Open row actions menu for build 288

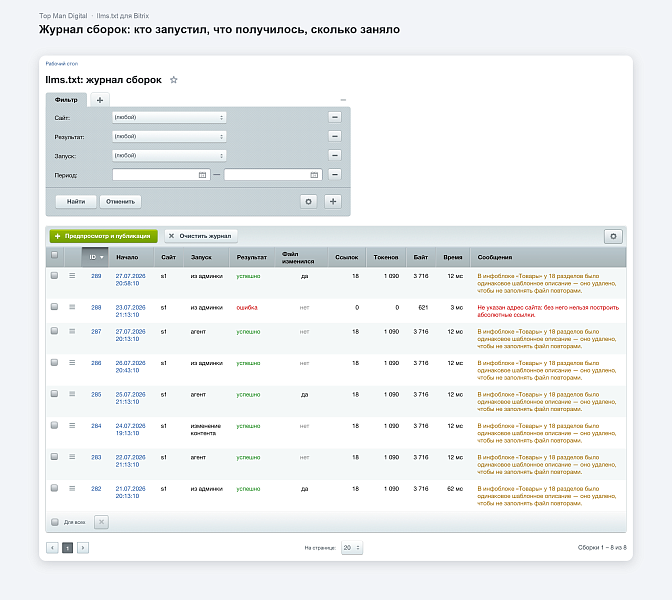click(x=72, y=307)
